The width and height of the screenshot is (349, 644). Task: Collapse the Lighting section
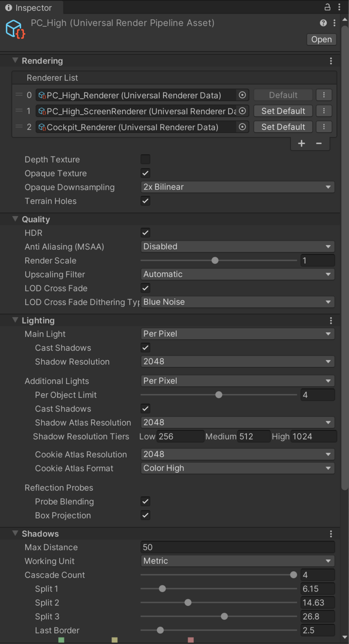(15, 321)
